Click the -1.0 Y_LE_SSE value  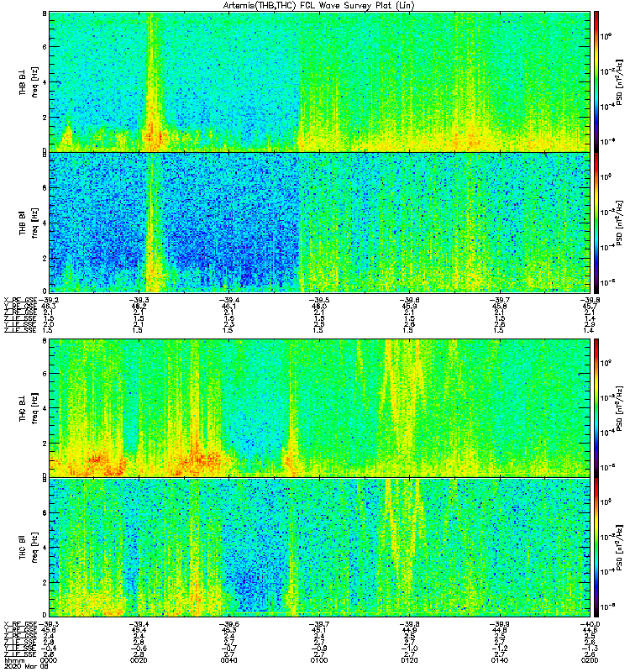pyautogui.click(x=409, y=648)
